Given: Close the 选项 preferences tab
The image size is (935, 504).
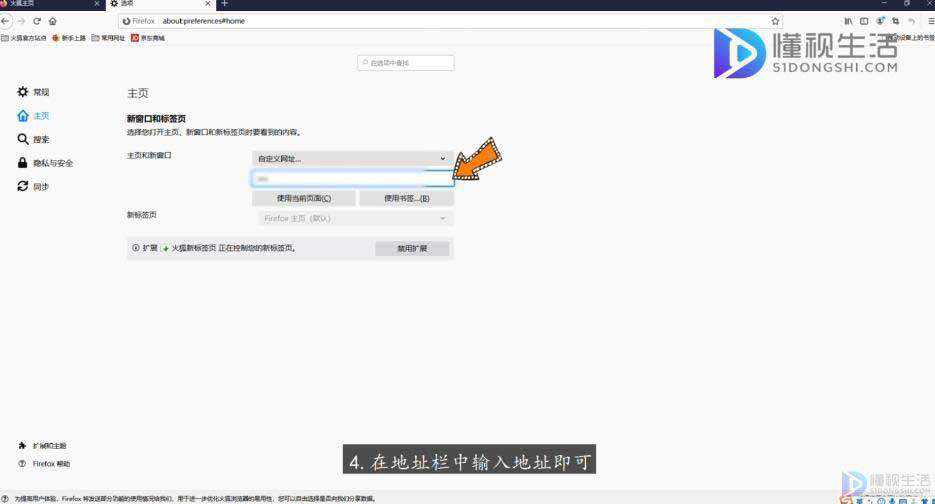Looking at the screenshot, I should [208, 4].
